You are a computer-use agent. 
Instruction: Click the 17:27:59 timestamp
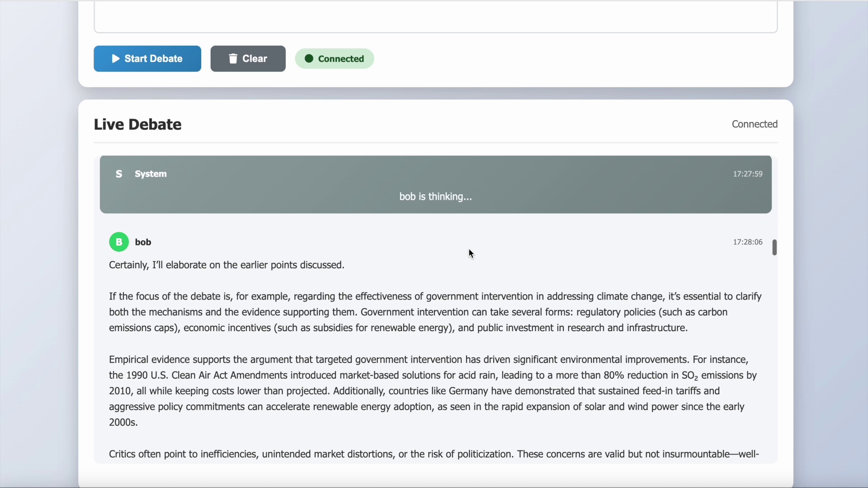point(748,174)
